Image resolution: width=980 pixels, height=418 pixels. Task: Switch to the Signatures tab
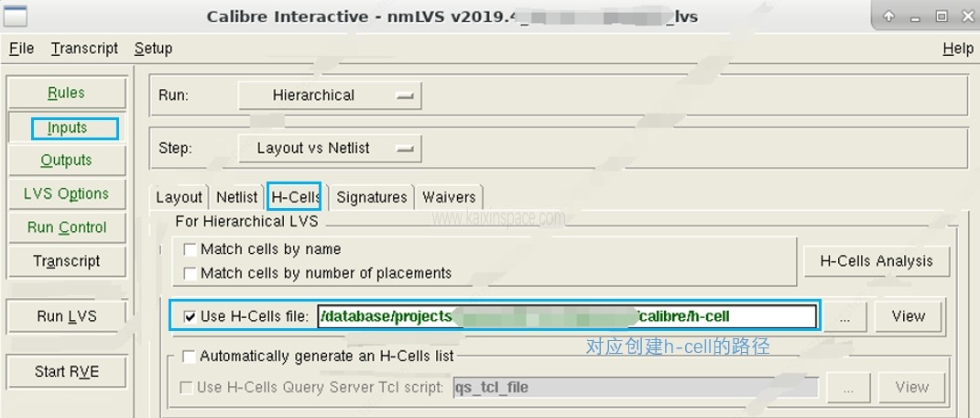pos(371,197)
